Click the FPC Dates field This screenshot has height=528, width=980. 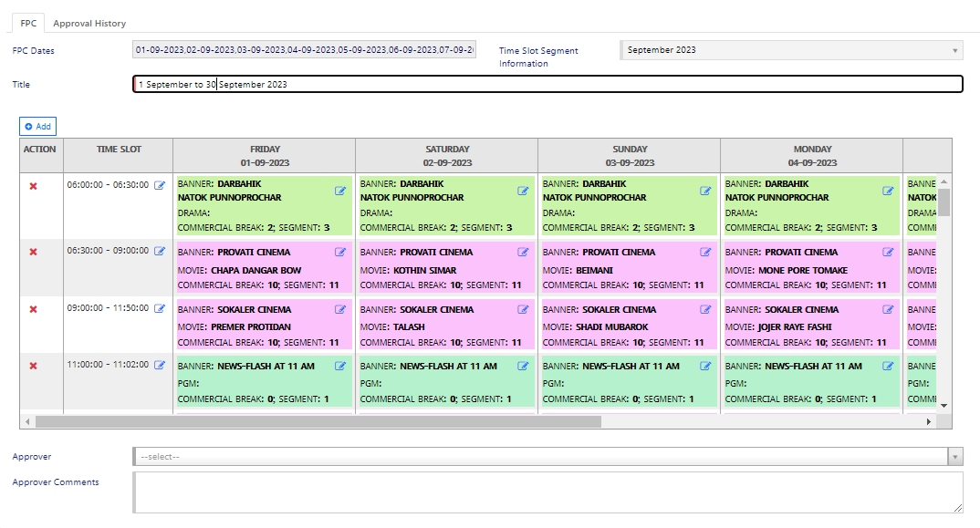tap(304, 50)
